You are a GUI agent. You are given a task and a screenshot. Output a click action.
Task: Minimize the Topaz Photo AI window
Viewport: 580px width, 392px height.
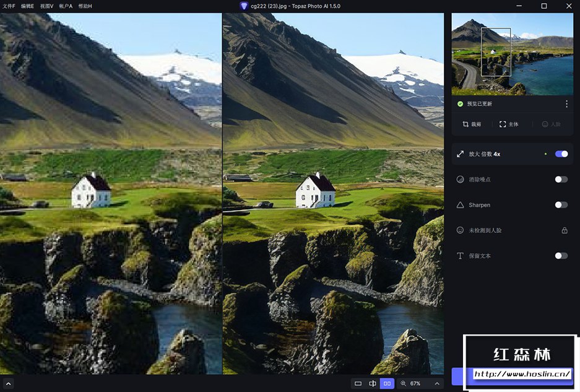(x=519, y=6)
